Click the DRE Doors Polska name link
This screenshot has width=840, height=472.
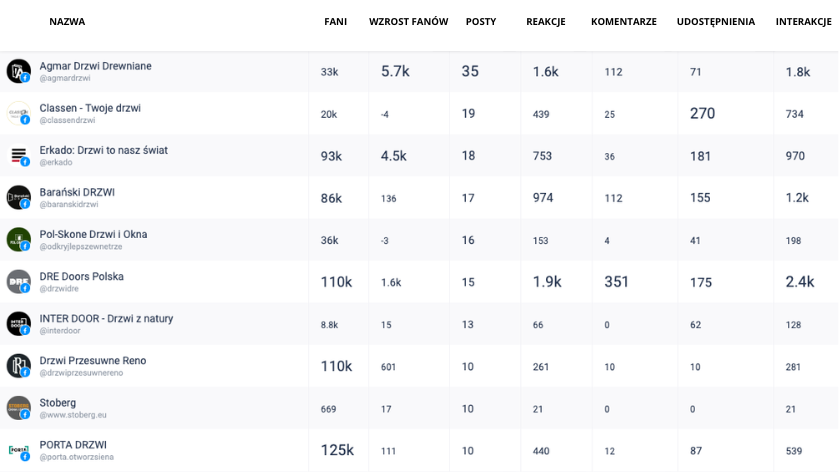(81, 276)
